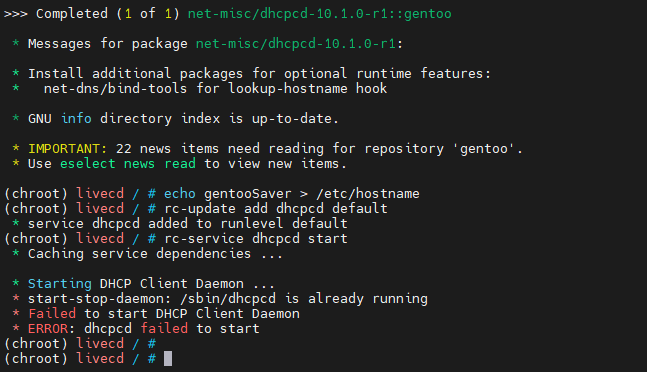Click the terminal cursor block at the last prompt

168,359
